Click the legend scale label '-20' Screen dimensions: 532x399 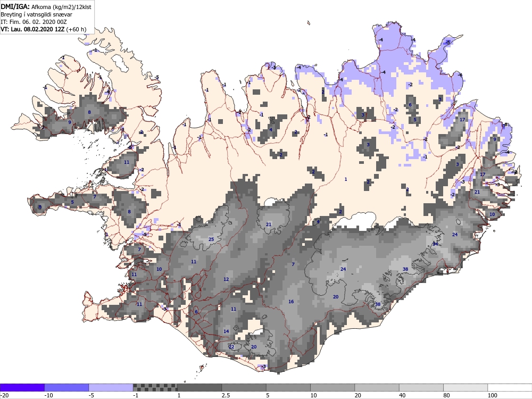click(4, 395)
